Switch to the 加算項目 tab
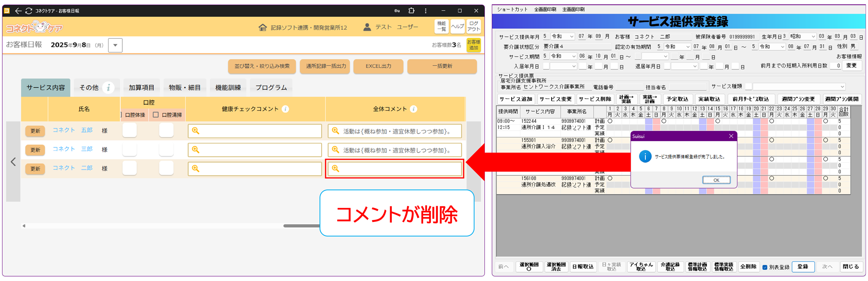This screenshot has width=868, height=281. tap(141, 88)
